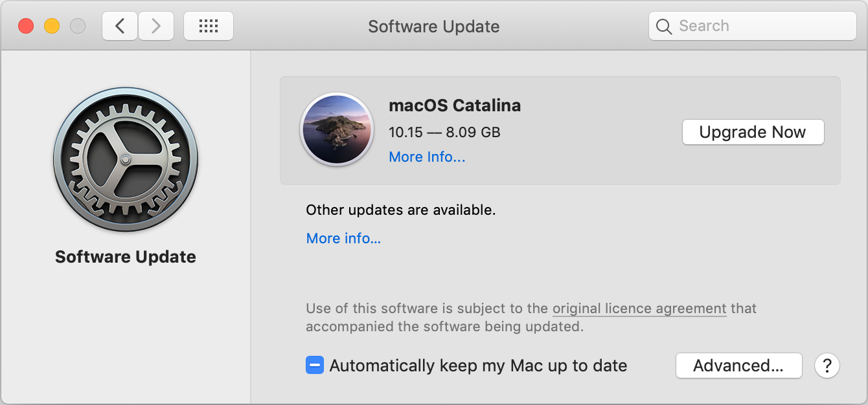Open the original licence agreement link
Image resolution: width=868 pixels, height=405 pixels.
[639, 309]
